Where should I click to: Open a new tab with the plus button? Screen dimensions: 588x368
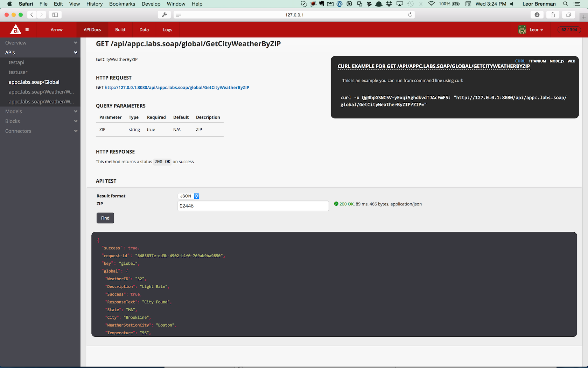(583, 17)
